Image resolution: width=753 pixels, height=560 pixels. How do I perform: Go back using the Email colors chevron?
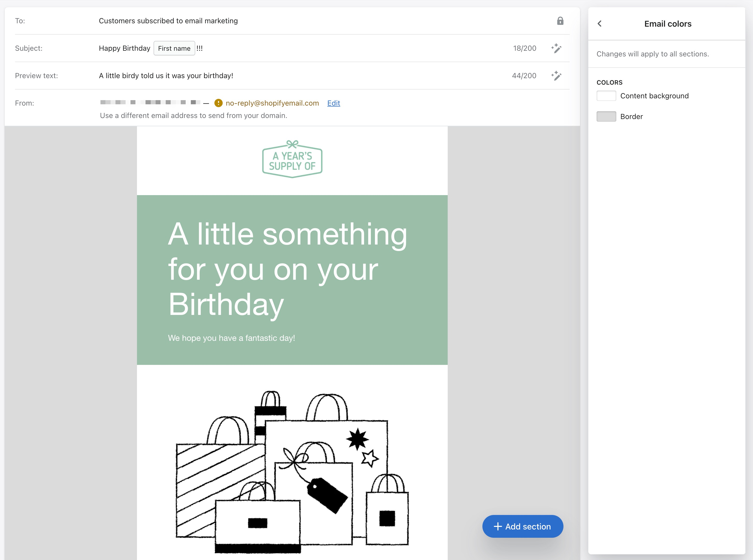(600, 24)
